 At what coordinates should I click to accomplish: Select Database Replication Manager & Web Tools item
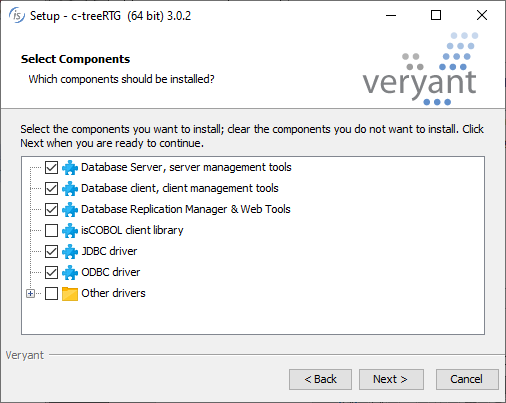click(186, 209)
